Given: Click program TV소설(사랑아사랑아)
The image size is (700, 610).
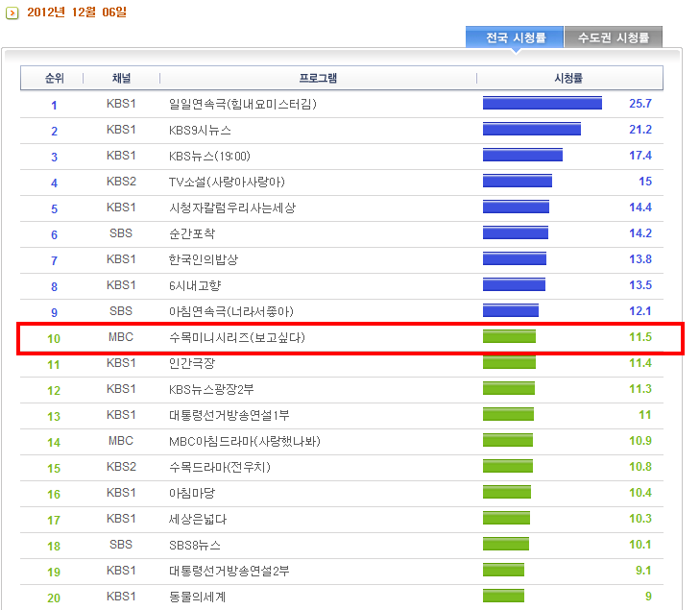Looking at the screenshot, I should (x=227, y=182).
